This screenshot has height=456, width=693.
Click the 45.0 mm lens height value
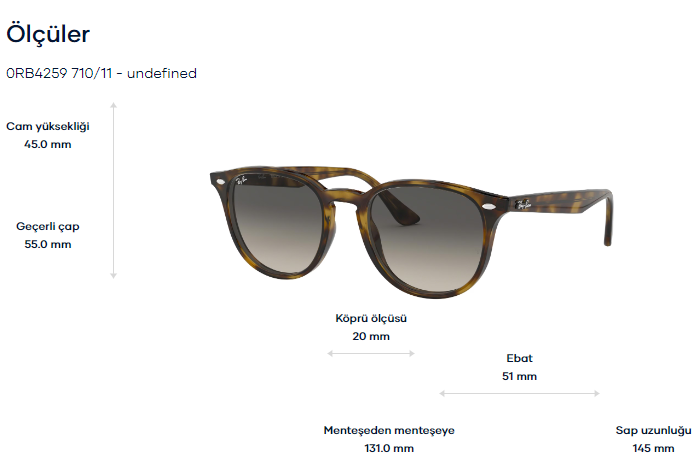[48, 144]
